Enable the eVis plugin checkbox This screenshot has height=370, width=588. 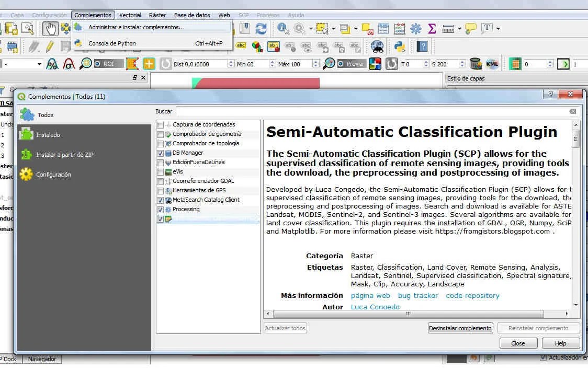point(161,172)
